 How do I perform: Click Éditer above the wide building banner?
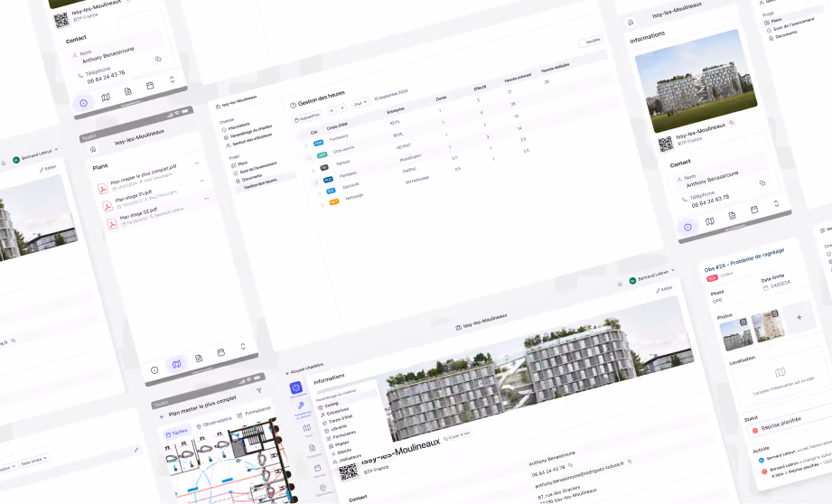pos(664,289)
